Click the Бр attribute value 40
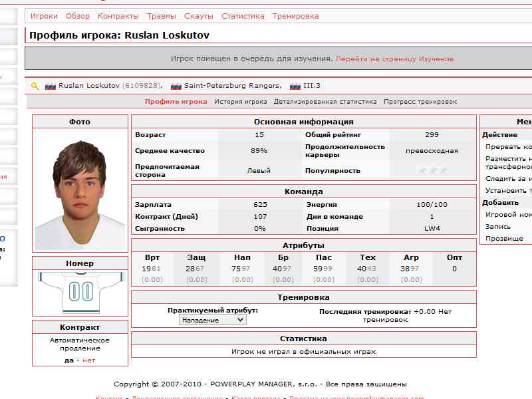532x399 pixels. coord(277,269)
